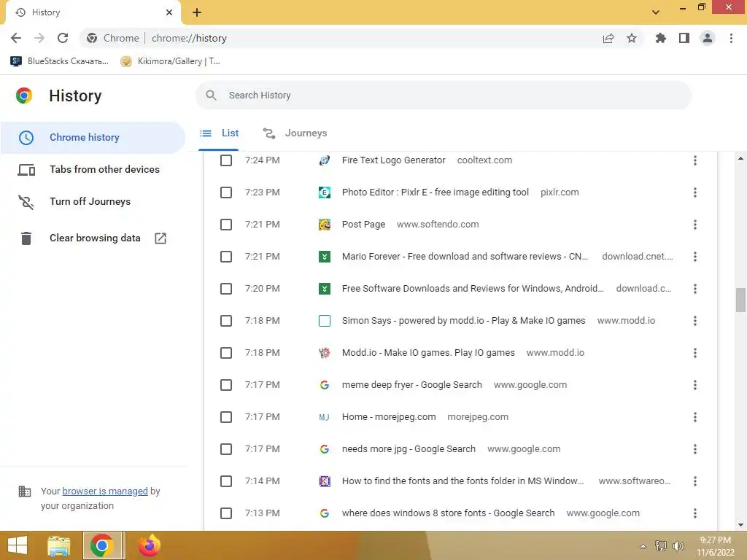Switch to the List tab
Image resolution: width=747 pixels, height=560 pixels.
(219, 133)
